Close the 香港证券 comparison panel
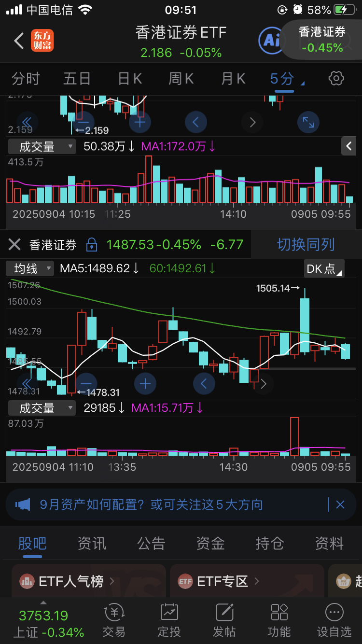Viewport: 362px width, 644px height. pos(14,244)
